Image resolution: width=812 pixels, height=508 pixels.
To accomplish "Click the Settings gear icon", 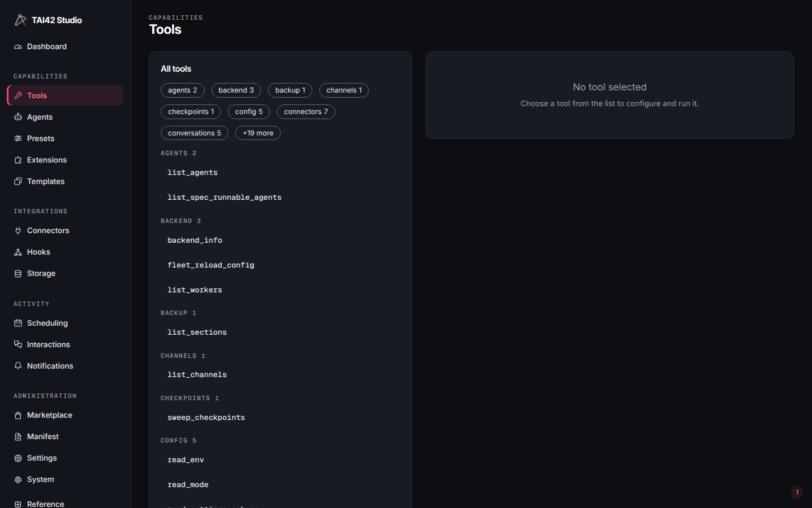I will coord(18,458).
